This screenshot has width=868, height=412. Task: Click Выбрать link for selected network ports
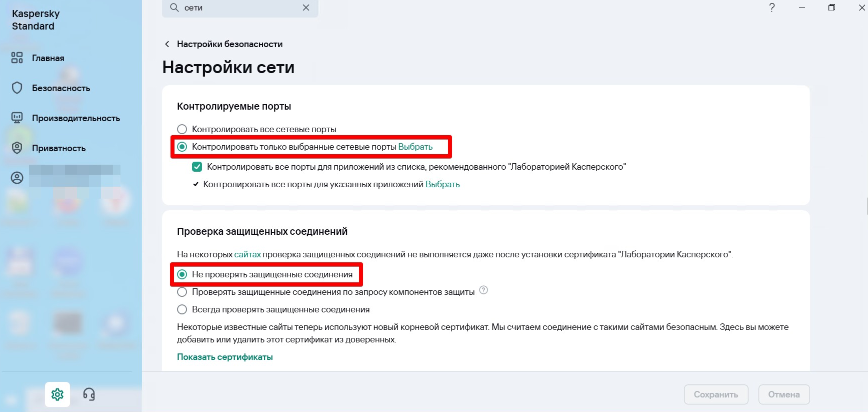click(x=415, y=147)
